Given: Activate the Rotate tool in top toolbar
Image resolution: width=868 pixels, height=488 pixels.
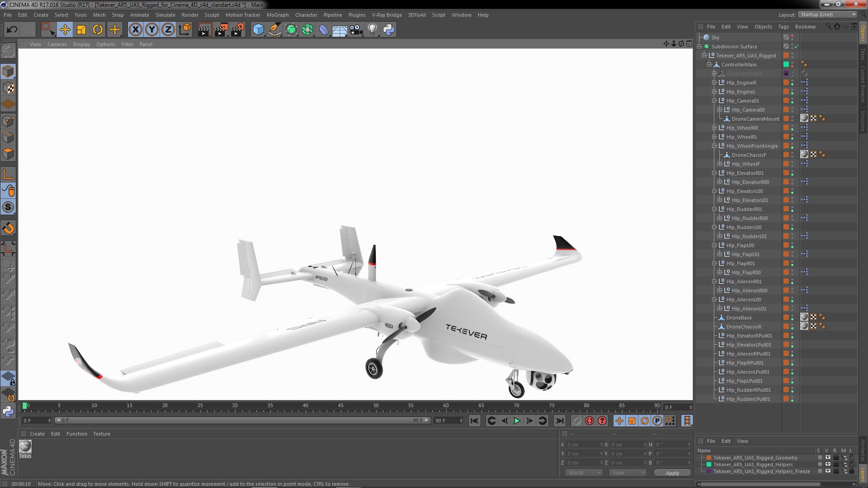Looking at the screenshot, I should [x=98, y=30].
